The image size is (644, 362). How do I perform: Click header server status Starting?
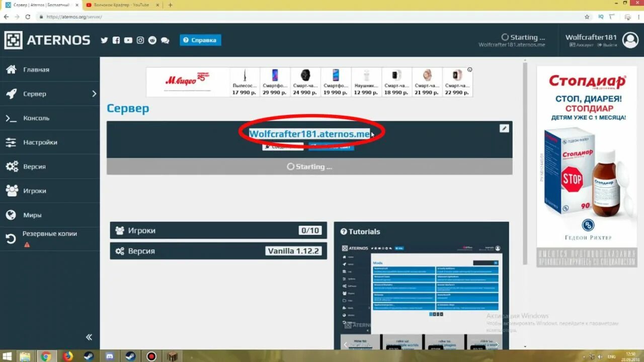coord(523,37)
